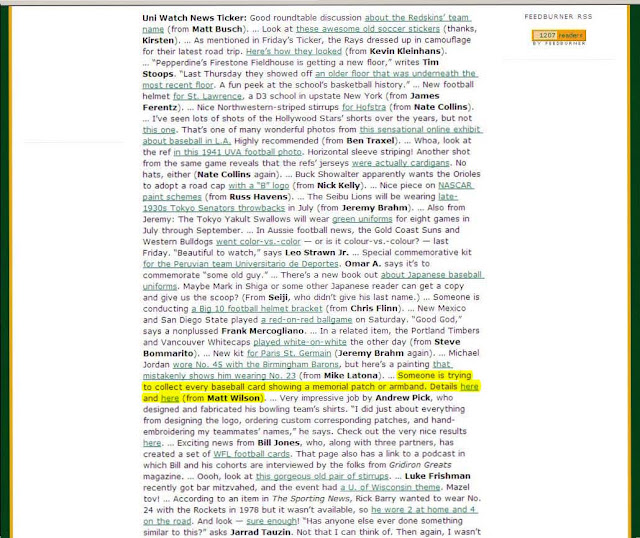This screenshot has width=640, height=538.
Task: Click 'that mistakenly shows him wearing No. 23' link
Action: point(219,376)
